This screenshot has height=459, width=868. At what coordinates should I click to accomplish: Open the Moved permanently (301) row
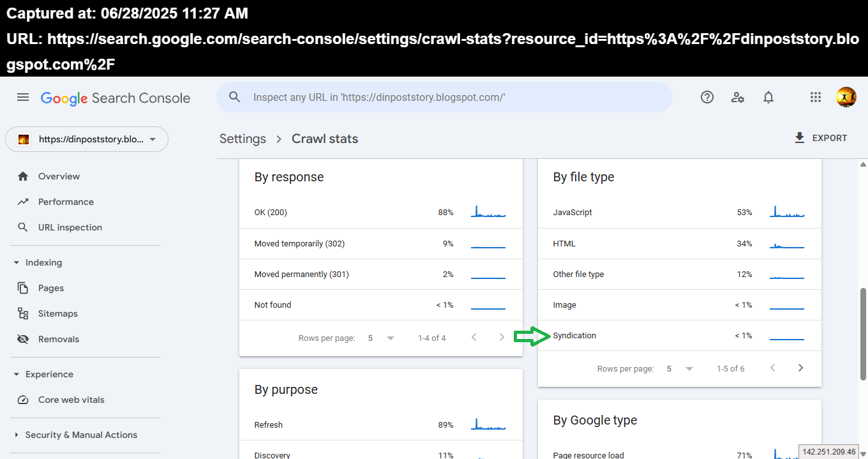(381, 275)
